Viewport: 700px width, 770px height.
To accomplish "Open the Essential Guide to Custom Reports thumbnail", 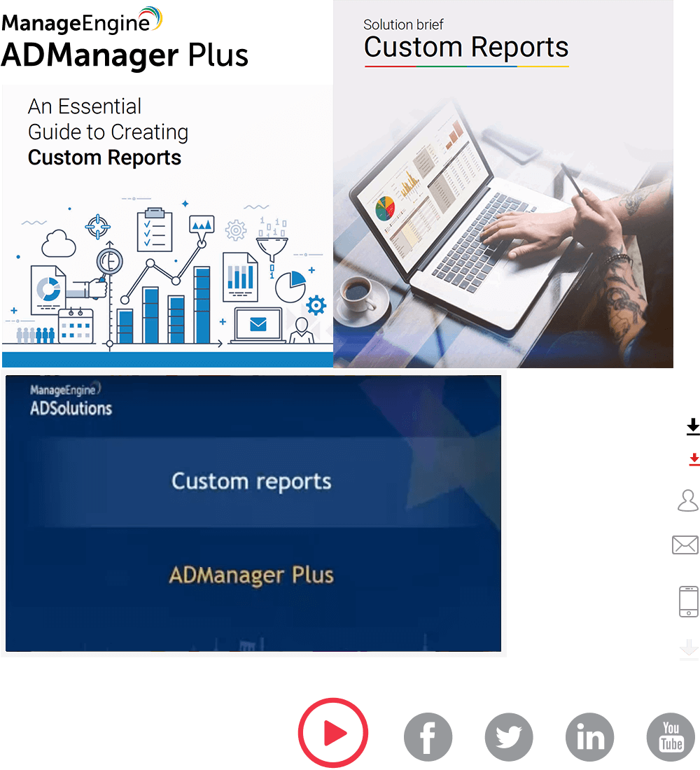I will point(167,226).
